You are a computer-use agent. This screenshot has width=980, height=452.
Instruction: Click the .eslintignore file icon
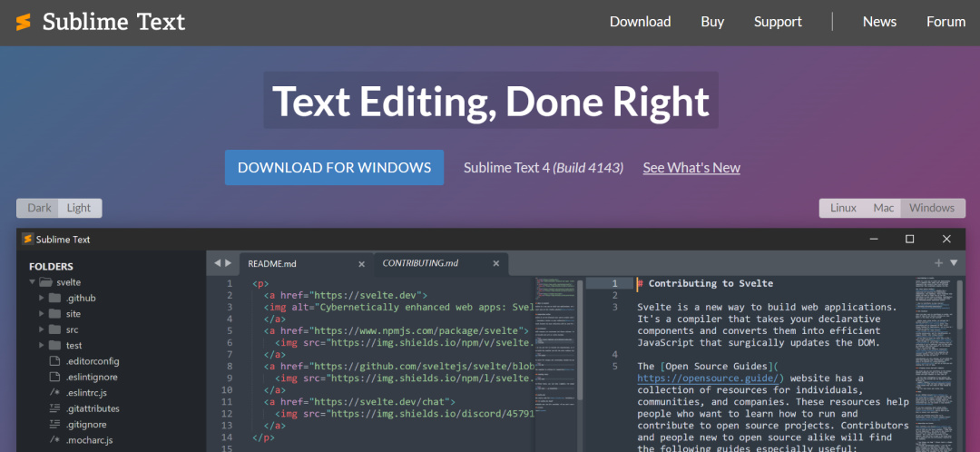54,377
